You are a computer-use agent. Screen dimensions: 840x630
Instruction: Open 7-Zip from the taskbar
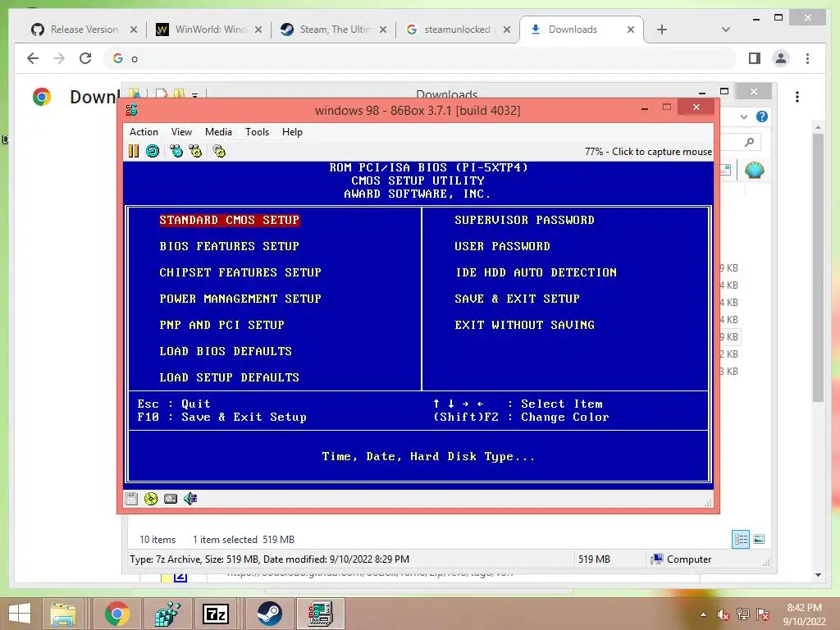pos(216,614)
